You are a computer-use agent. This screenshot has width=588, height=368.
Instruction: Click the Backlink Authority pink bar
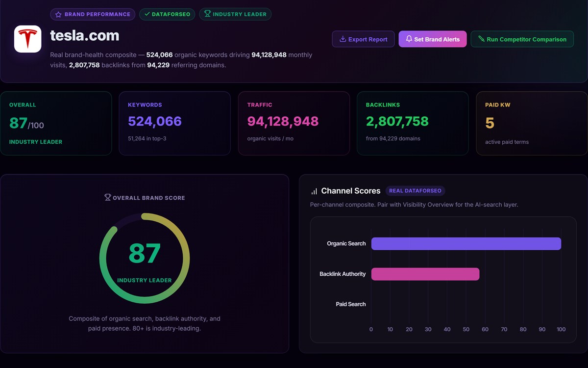click(x=425, y=274)
